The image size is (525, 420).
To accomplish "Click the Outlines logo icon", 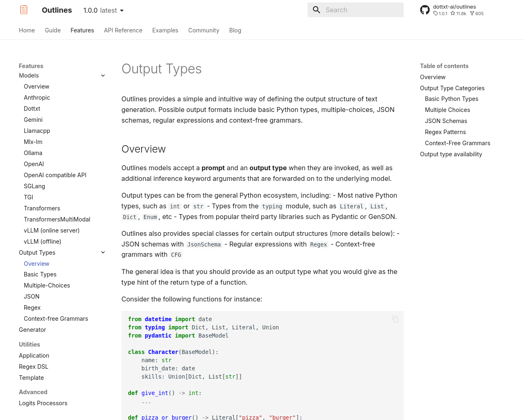I will (24, 10).
